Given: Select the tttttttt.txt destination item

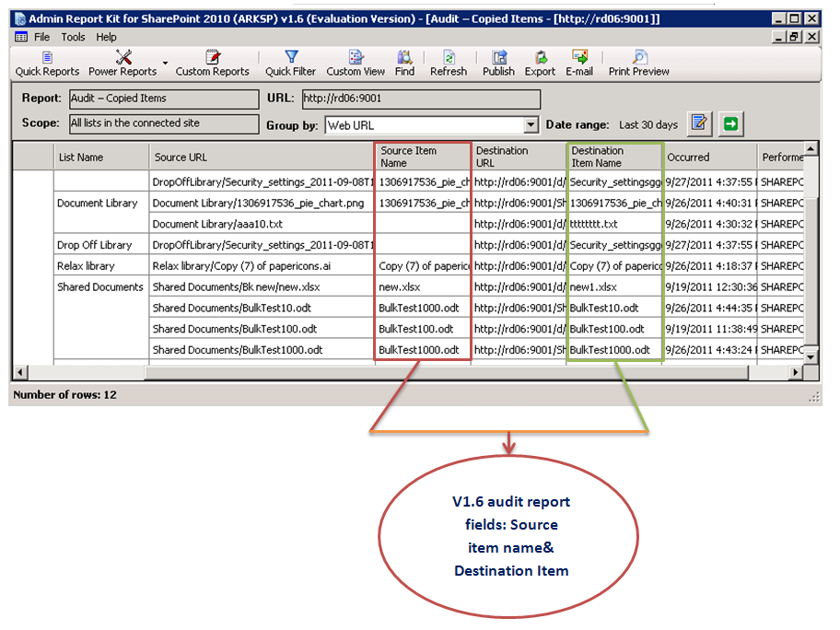Looking at the screenshot, I should (614, 224).
